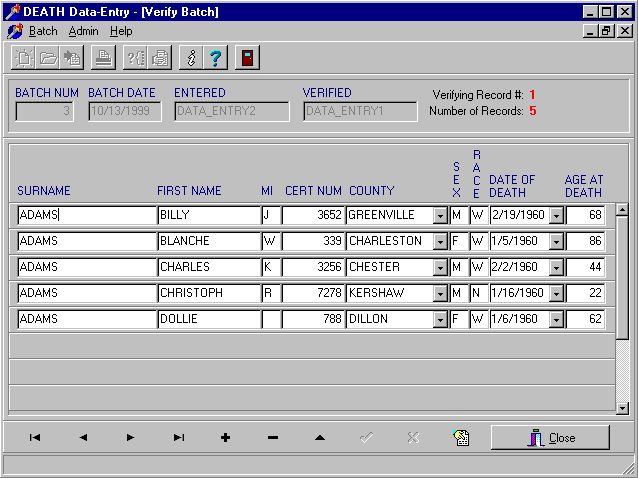Click the refresh data navigator icon
The height and width of the screenshot is (478, 638).
click(461, 438)
